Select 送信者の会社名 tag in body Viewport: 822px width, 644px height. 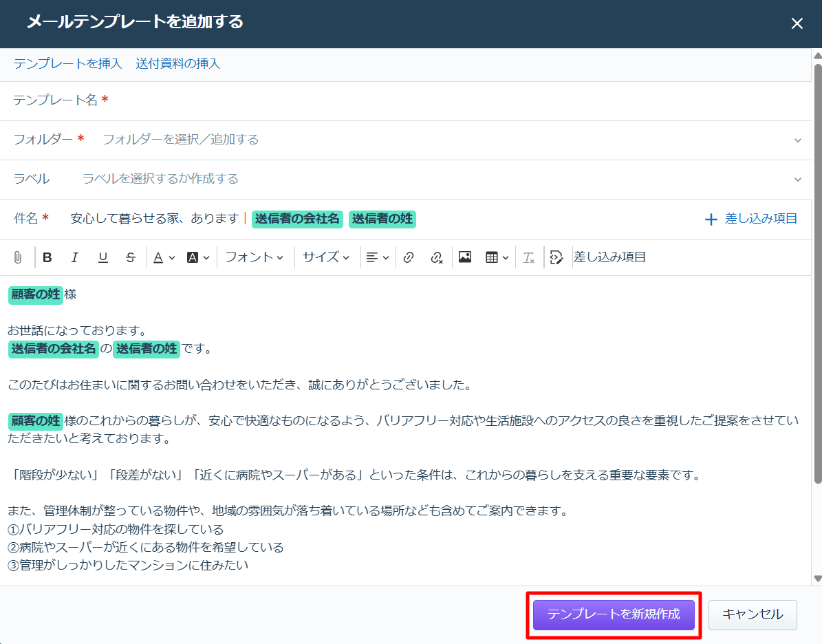click(x=54, y=349)
